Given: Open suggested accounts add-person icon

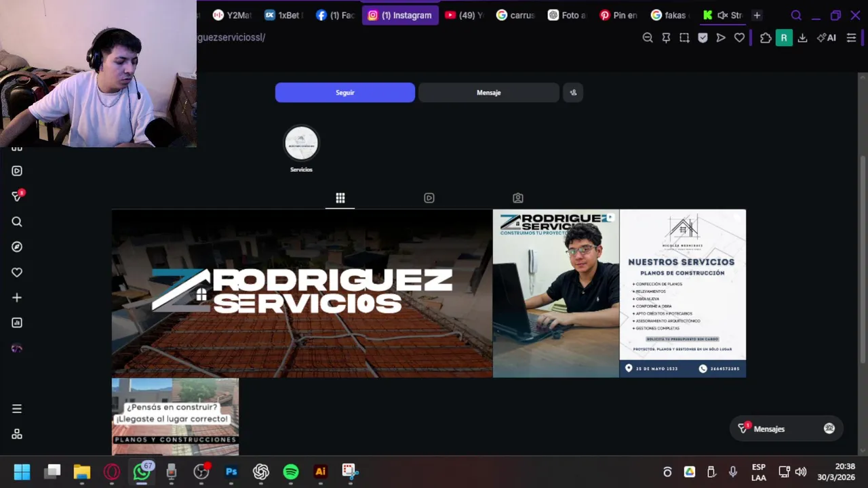Looking at the screenshot, I should (x=573, y=92).
